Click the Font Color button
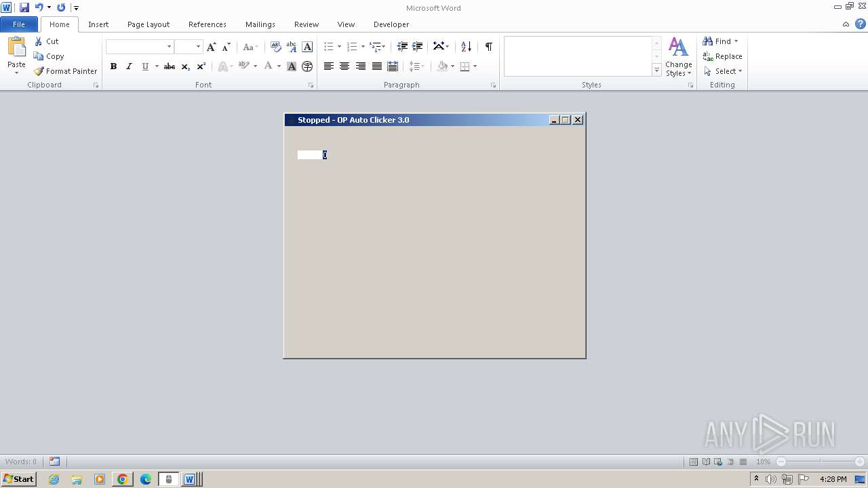Screen dimensions: 868x488 pyautogui.click(x=268, y=66)
